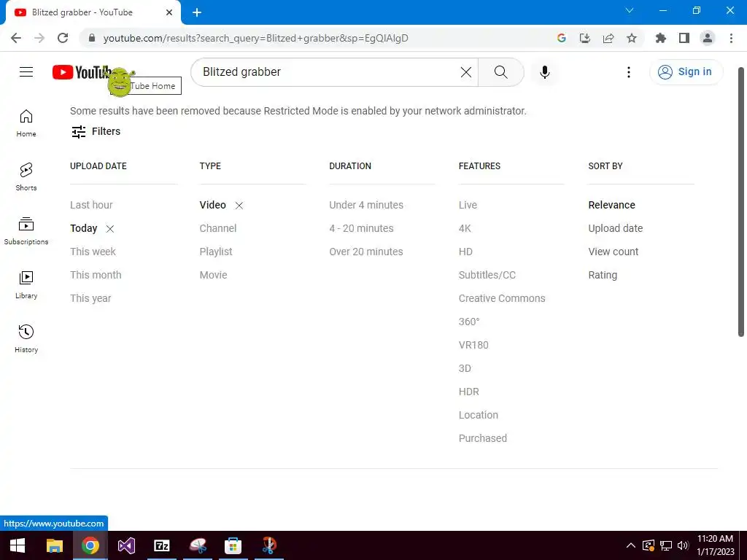Open the YouTube guide hamburger menu
The width and height of the screenshot is (747, 560).
point(26,72)
